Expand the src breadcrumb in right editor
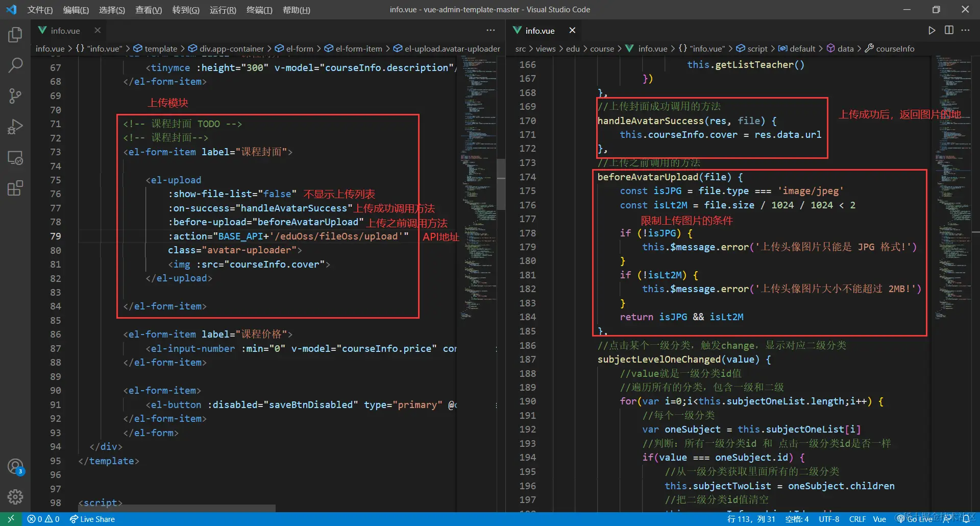 521,49
